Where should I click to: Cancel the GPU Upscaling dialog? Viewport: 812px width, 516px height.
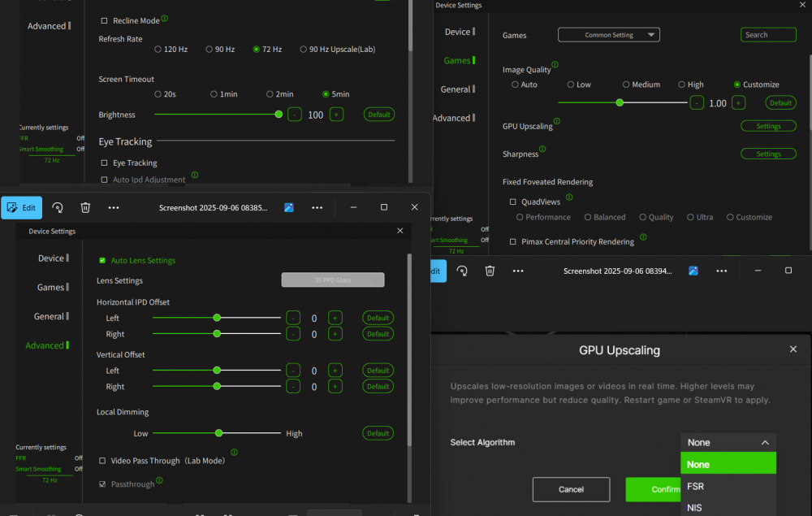click(x=571, y=489)
